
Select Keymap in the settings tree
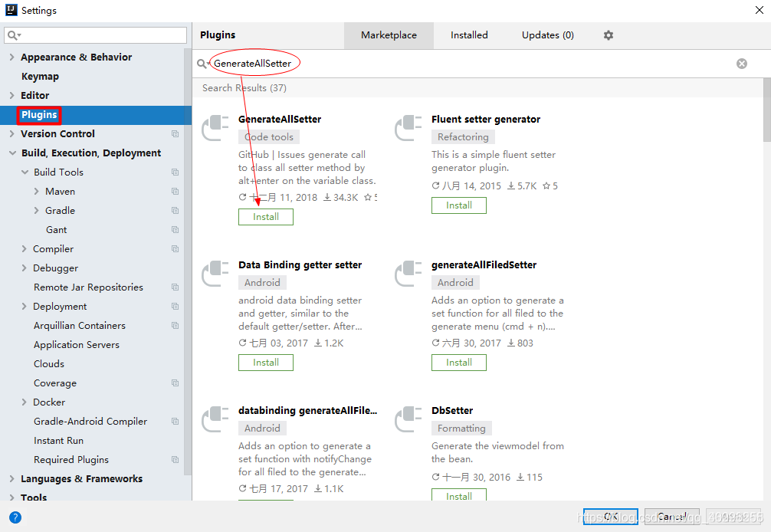click(x=41, y=76)
